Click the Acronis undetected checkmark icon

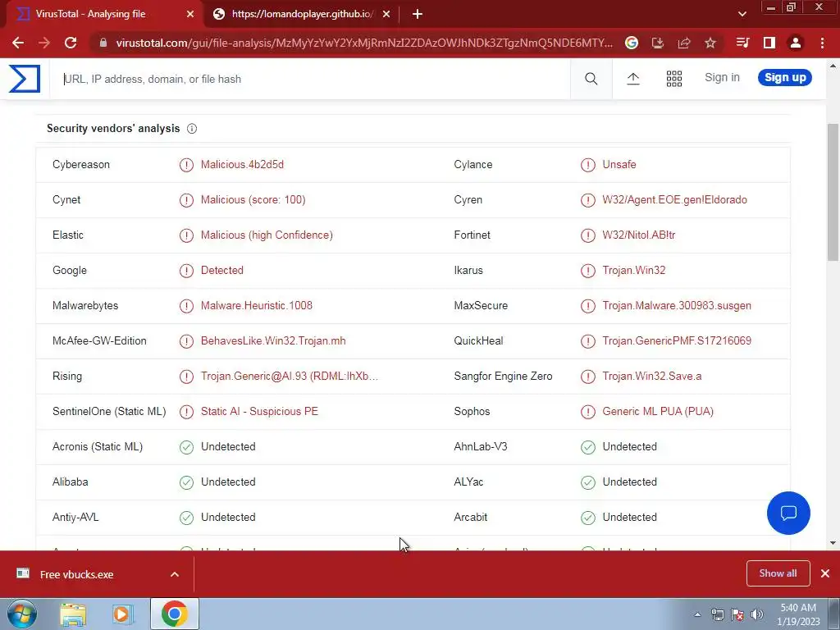coord(186,447)
